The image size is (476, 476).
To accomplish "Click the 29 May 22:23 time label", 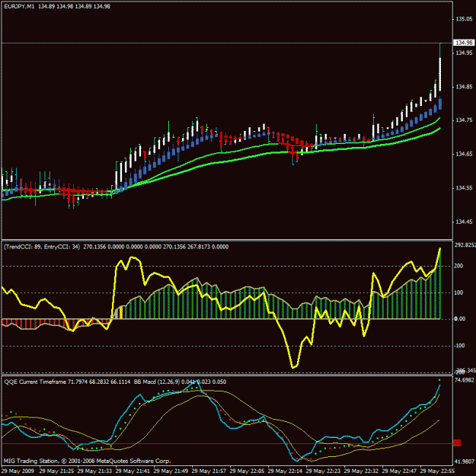I will click(x=323, y=471).
